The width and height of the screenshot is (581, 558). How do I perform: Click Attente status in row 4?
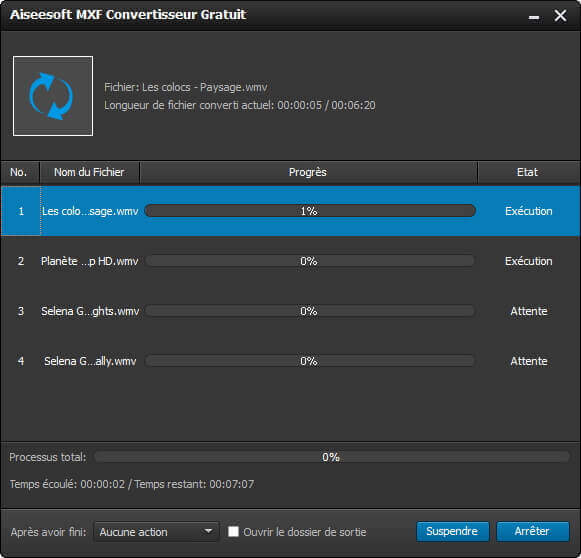coord(529,361)
